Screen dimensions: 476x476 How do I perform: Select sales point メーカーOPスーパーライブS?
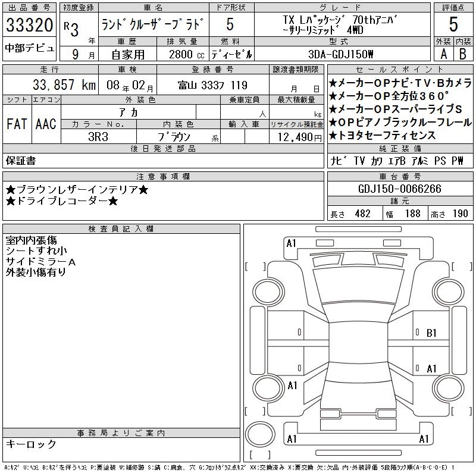[396, 109]
